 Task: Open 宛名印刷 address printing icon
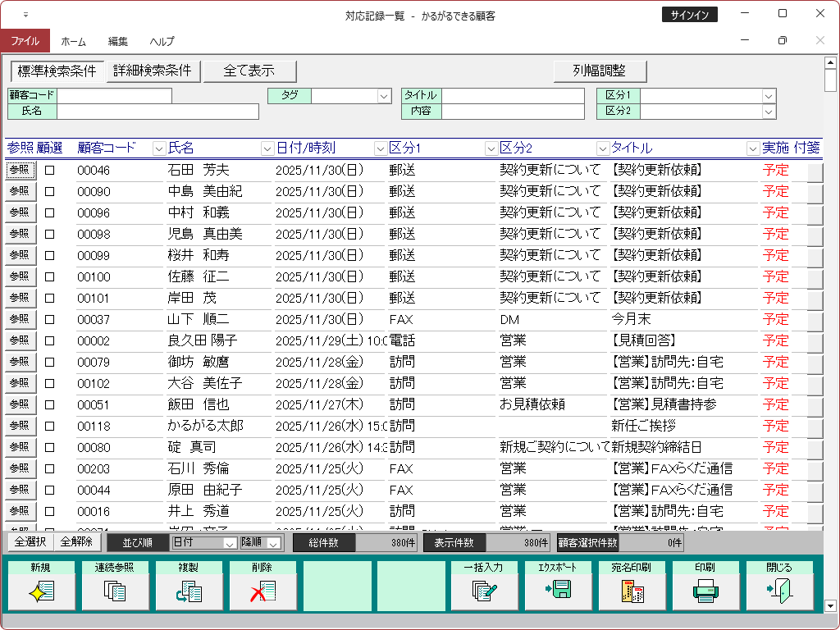pos(632,591)
